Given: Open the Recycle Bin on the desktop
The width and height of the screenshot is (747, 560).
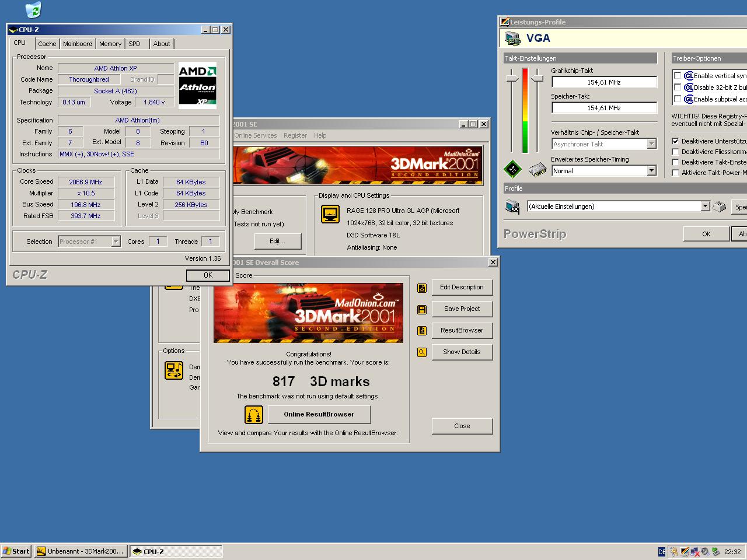Looking at the screenshot, I should (33, 10).
